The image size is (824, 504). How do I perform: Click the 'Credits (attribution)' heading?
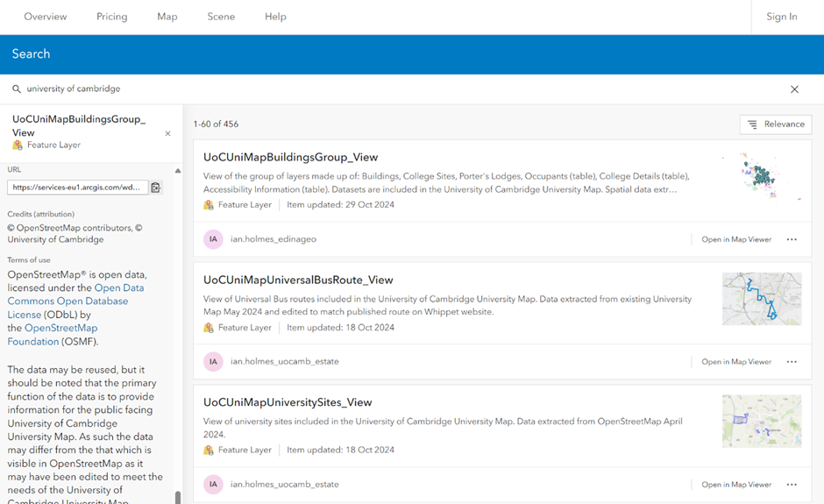coord(41,215)
